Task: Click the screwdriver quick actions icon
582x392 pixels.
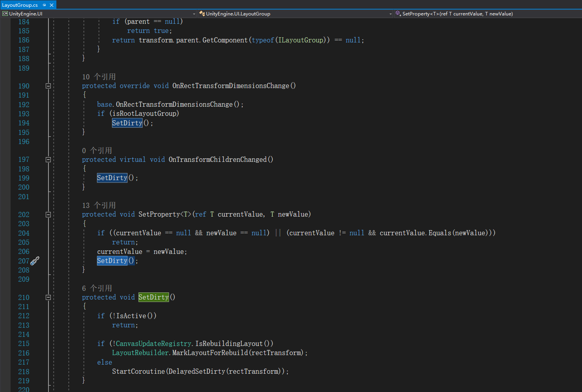Action: click(x=35, y=261)
